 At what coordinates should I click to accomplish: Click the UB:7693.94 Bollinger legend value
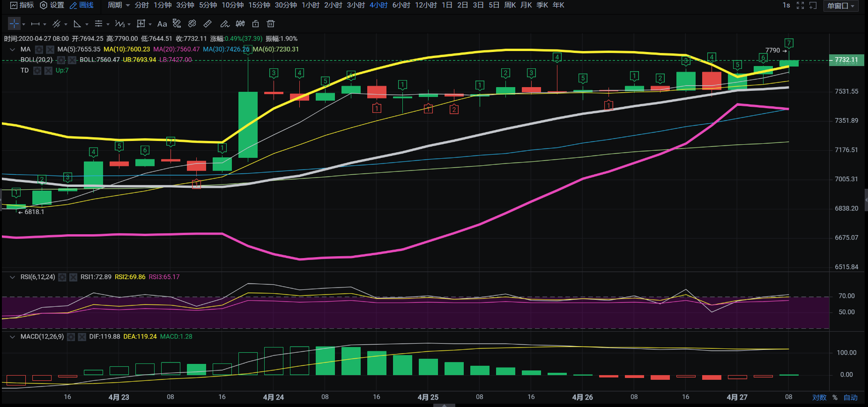pos(140,60)
